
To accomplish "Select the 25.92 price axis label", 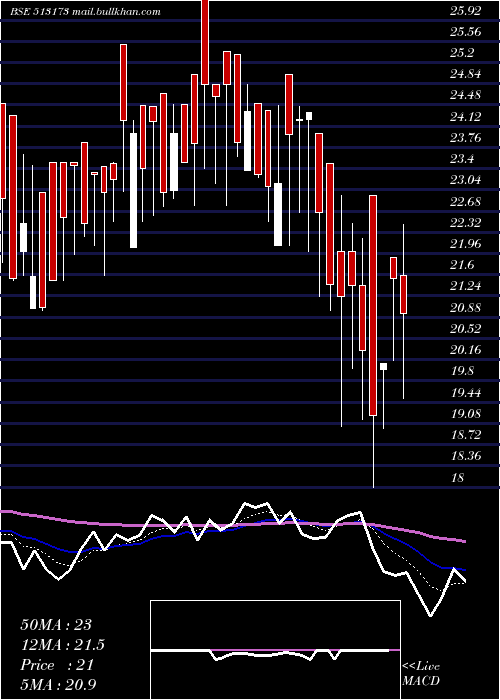I will tap(465, 11).
